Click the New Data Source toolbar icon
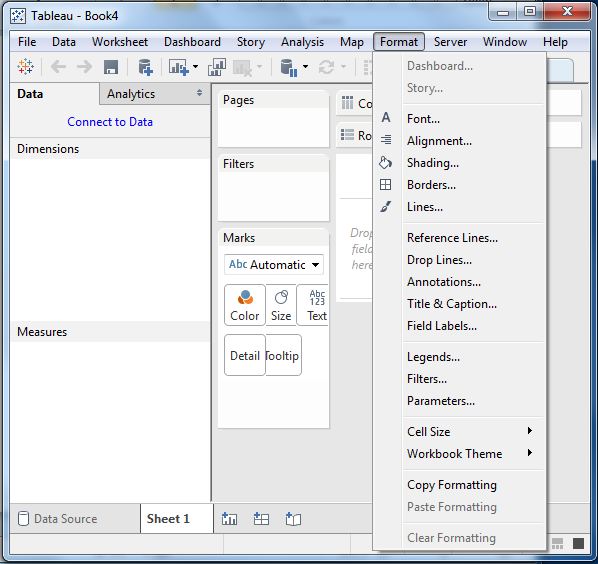Viewport: 598px width, 564px height. pos(145,67)
